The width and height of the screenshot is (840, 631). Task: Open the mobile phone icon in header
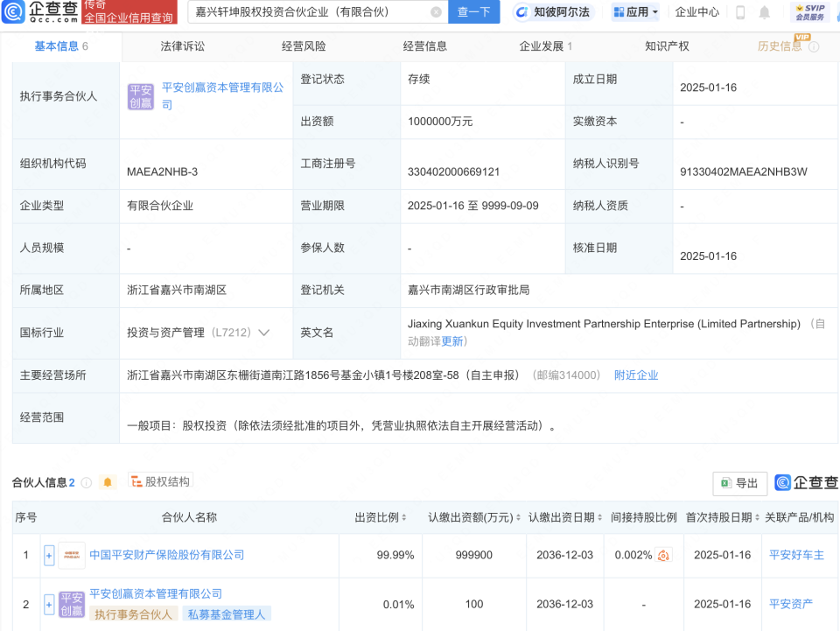pyautogui.click(x=740, y=12)
